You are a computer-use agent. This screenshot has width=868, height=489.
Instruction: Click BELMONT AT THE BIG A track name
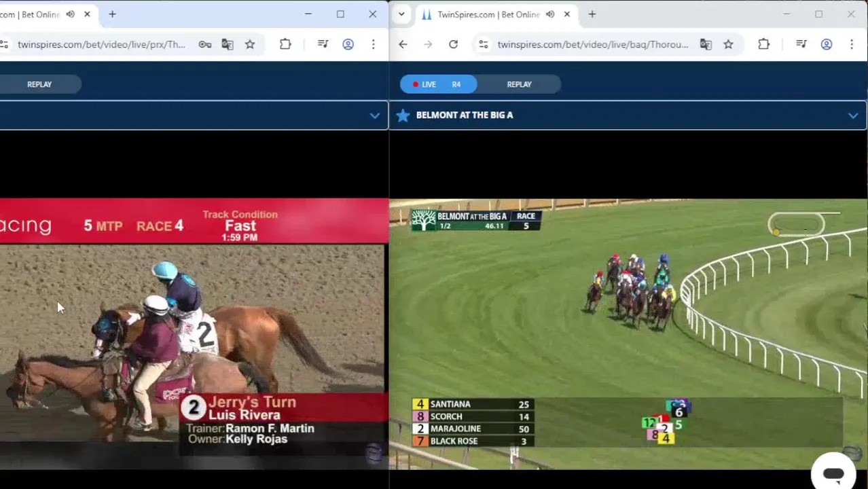(465, 115)
